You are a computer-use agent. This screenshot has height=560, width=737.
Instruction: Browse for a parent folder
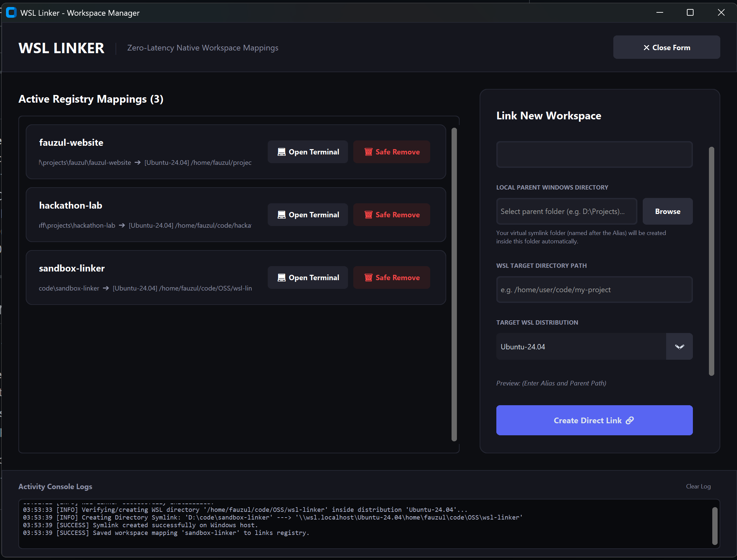tap(667, 211)
